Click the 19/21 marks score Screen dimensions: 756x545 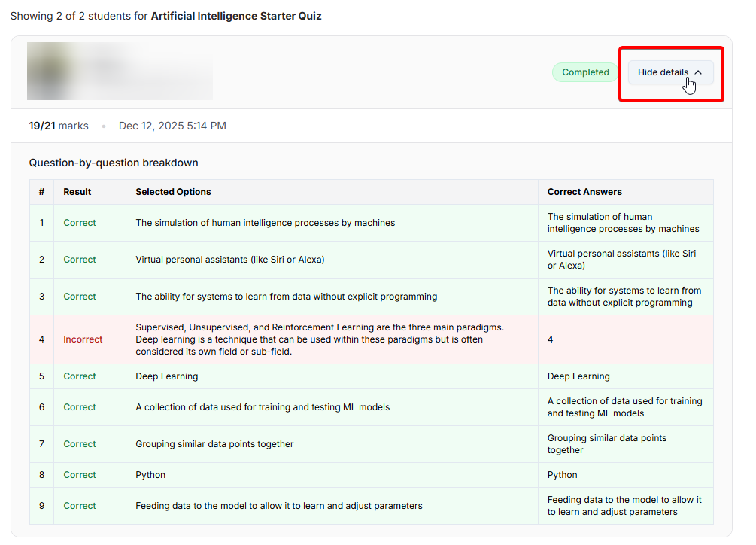click(59, 126)
